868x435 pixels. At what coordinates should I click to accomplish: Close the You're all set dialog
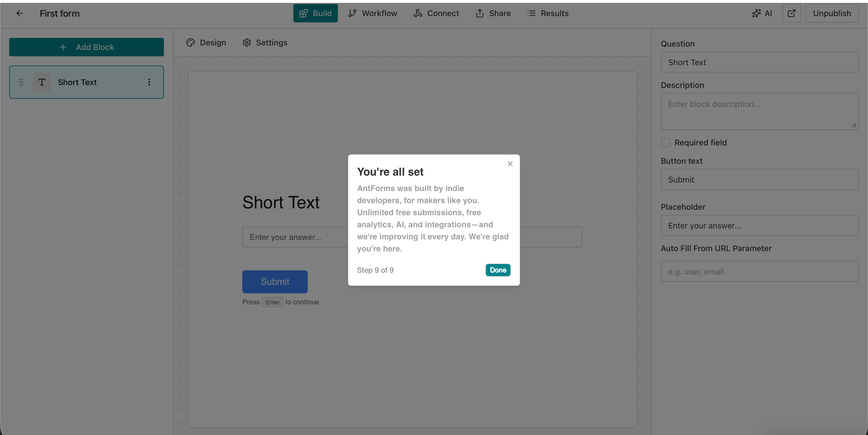click(510, 163)
